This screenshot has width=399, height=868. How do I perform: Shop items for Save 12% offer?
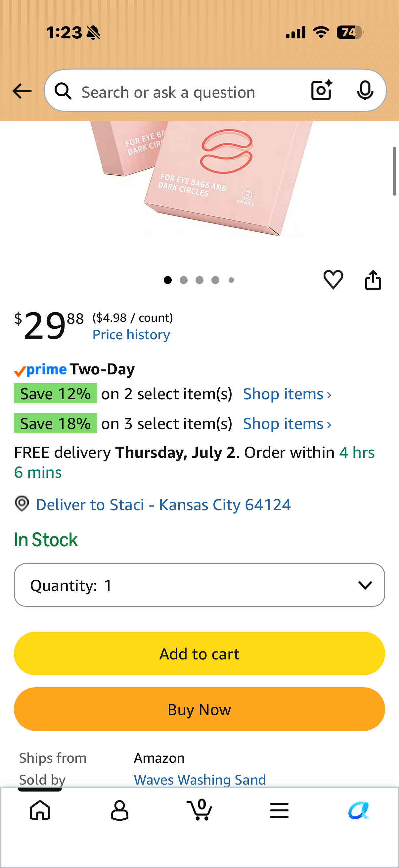point(287,394)
